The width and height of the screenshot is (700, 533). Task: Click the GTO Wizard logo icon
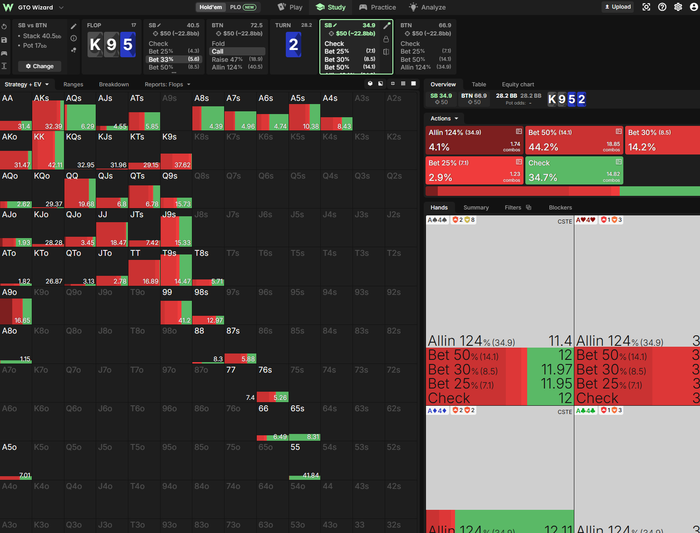[8, 7]
